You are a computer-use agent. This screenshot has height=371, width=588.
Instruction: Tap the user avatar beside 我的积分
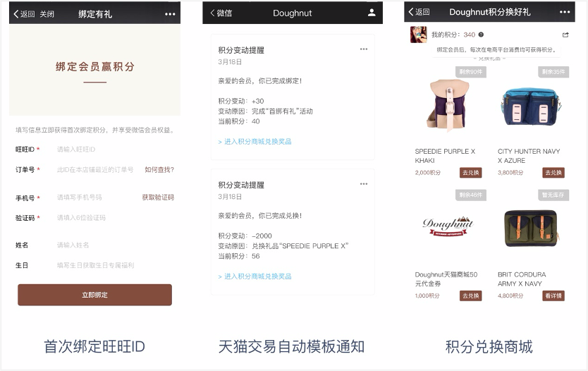click(419, 35)
